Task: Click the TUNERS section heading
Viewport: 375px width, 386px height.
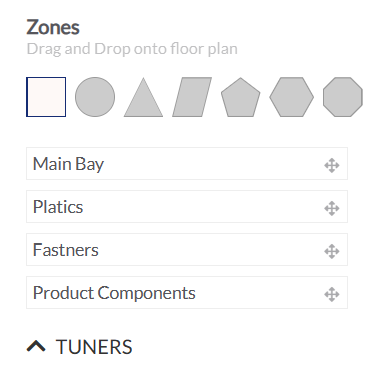Action: tap(94, 347)
